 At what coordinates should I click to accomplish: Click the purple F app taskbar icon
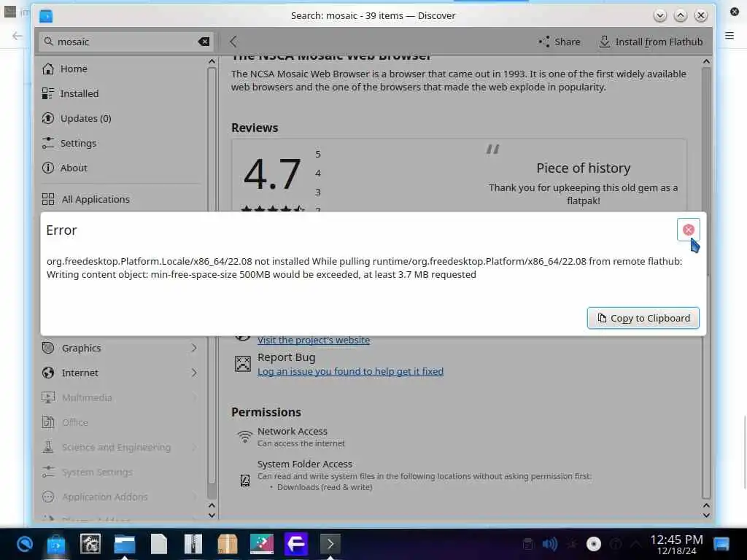(x=296, y=544)
